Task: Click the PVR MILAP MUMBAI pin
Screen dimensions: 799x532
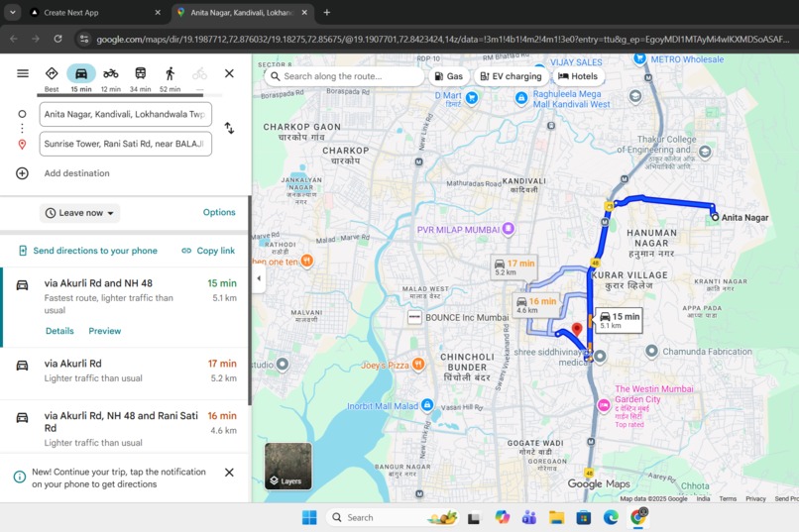Action: (508, 229)
